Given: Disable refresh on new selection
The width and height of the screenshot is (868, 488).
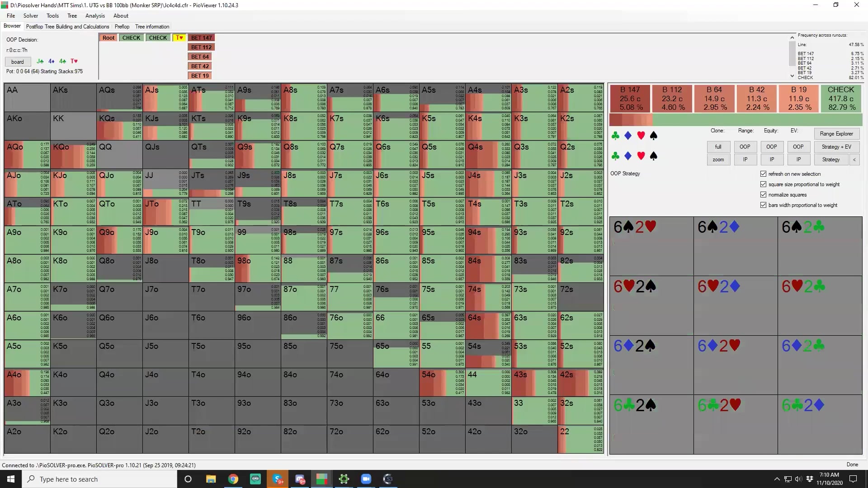Looking at the screenshot, I should pyautogui.click(x=763, y=174).
